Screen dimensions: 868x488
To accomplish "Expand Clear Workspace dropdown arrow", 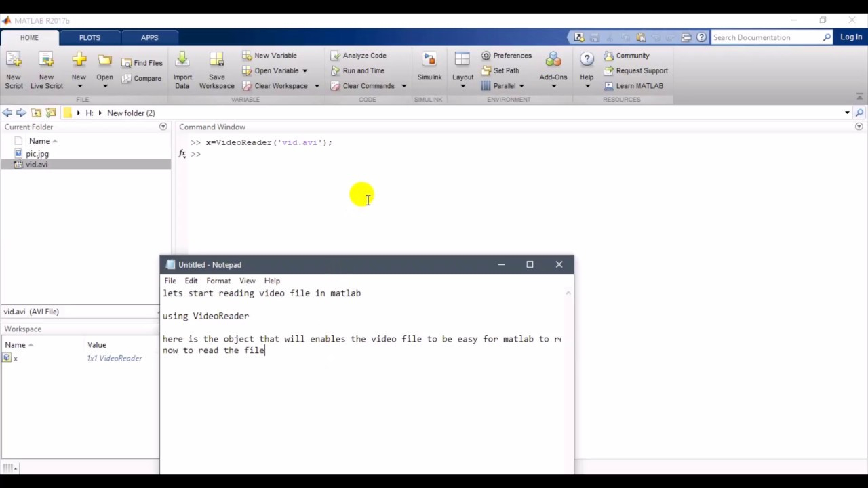I will (x=316, y=86).
